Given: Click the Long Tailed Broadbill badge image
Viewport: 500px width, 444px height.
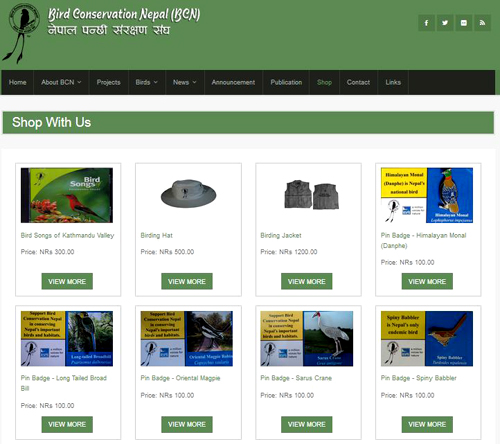Looking at the screenshot, I should [x=67, y=339].
